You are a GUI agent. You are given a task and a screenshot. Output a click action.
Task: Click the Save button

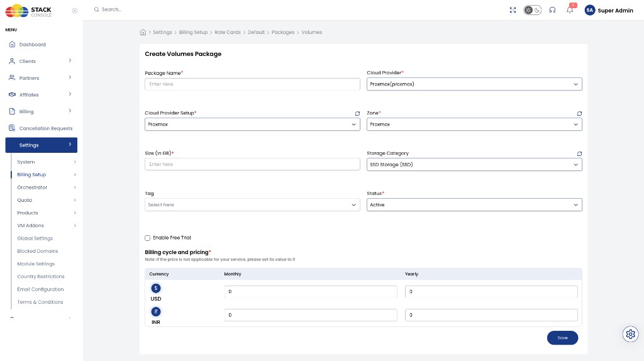562,338
